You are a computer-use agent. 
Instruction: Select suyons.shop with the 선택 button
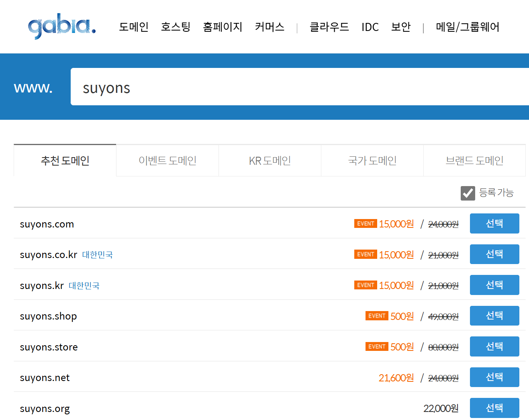(x=494, y=316)
